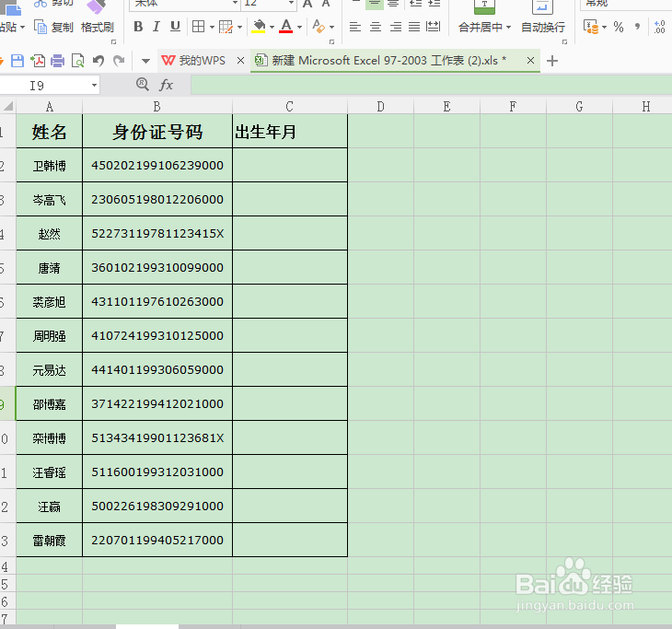Close the 我的WPS tab
Viewport: 672px width, 629px height.
(x=241, y=61)
